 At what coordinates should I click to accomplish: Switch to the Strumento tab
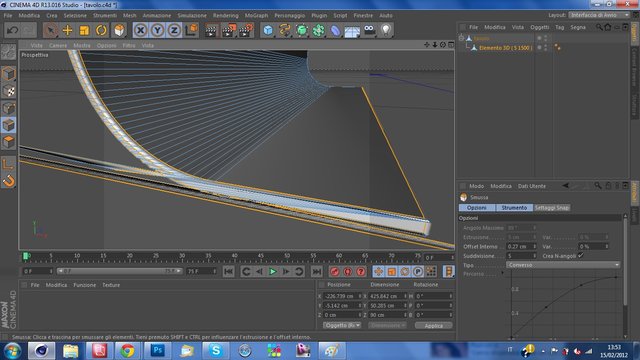514,208
